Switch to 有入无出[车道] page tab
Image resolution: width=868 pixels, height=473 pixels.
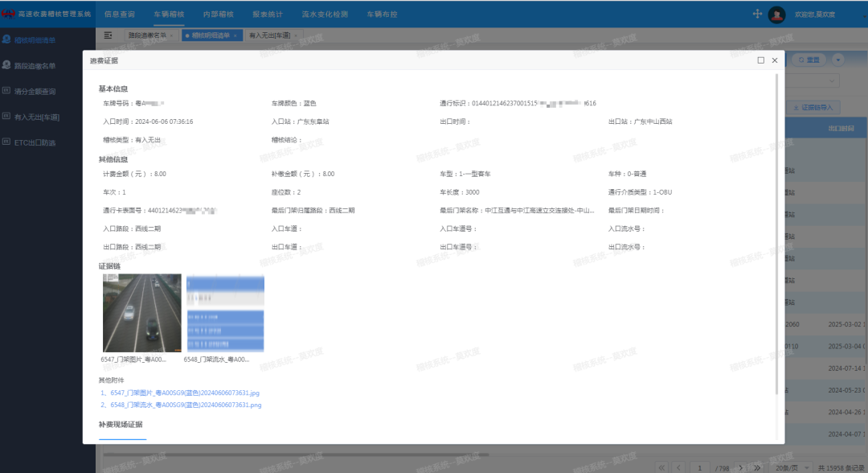click(269, 35)
